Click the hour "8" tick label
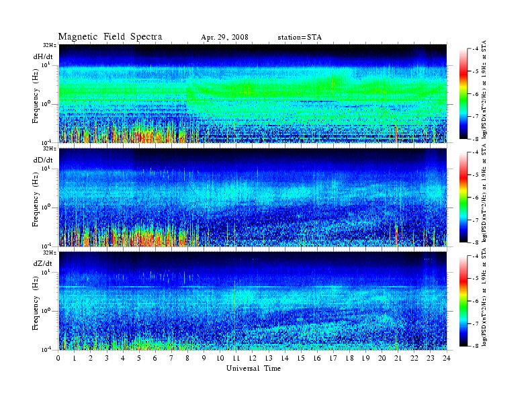This screenshot has width=532, height=411. pos(187,359)
